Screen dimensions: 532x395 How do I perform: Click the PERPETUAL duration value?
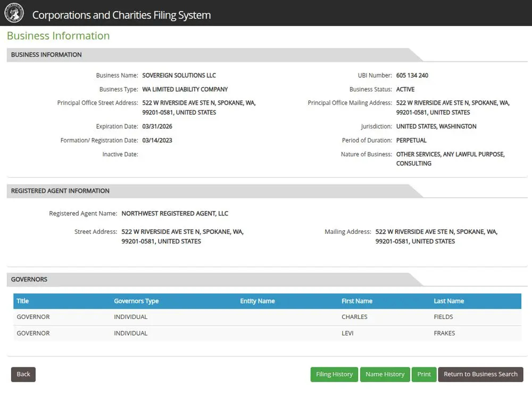[x=411, y=140]
